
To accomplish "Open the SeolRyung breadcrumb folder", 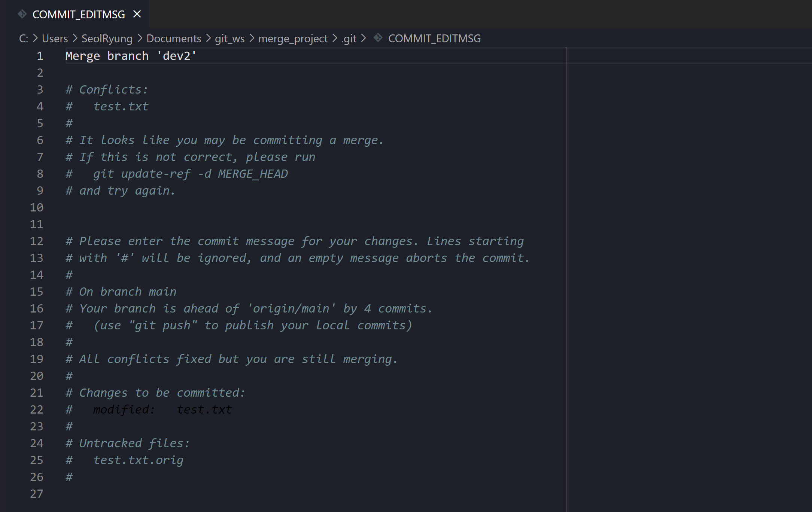I will (107, 39).
